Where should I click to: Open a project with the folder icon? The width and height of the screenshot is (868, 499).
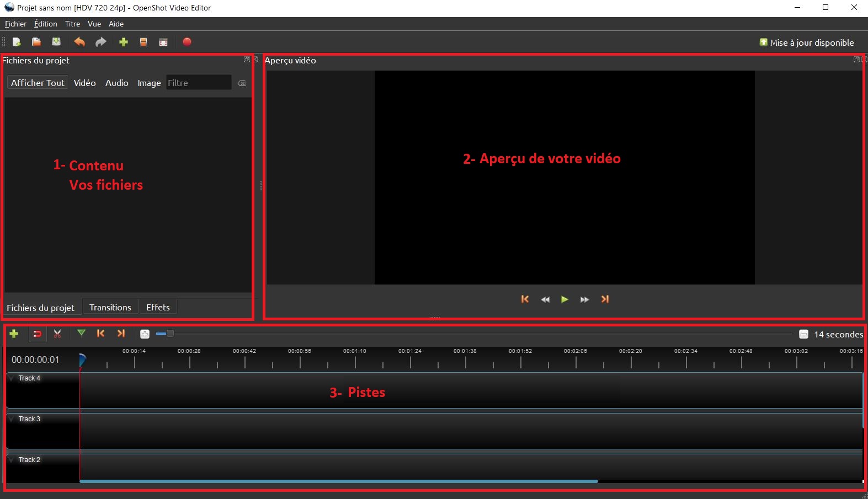36,42
